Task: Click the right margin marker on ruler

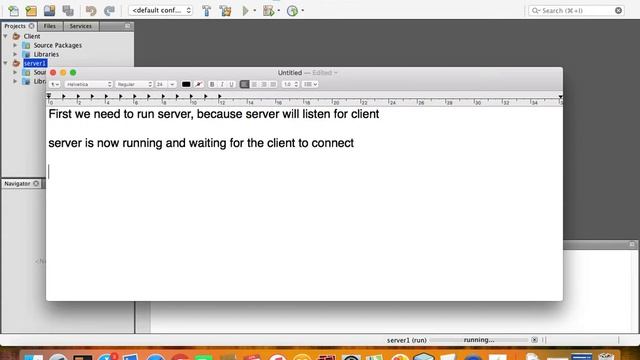Action: (560, 97)
